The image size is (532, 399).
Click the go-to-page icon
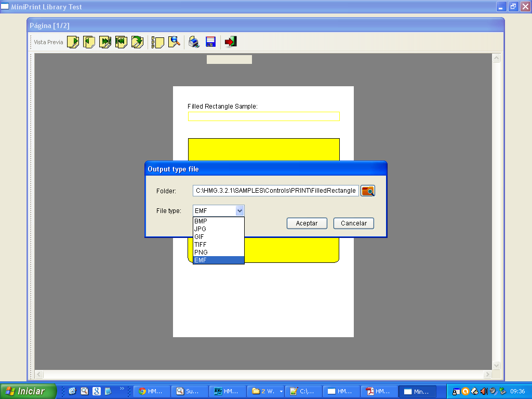138,42
